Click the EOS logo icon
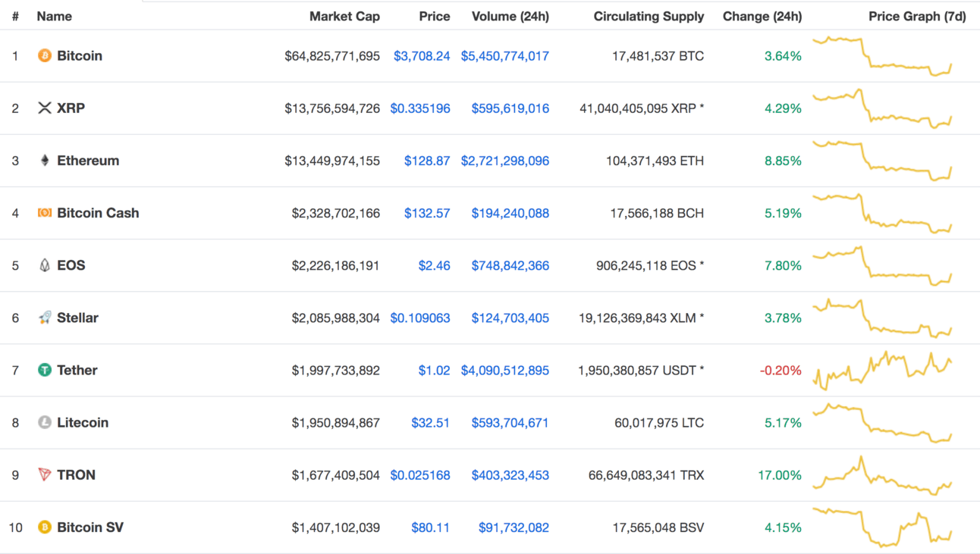 point(45,265)
